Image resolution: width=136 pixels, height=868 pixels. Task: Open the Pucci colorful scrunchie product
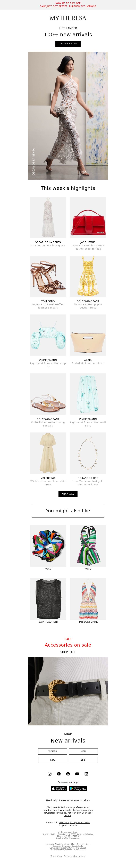click(x=48, y=545)
